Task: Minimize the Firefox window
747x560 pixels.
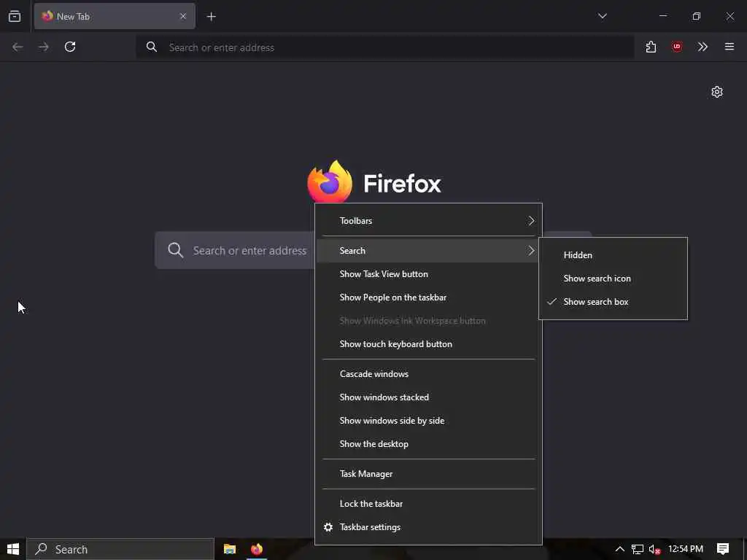Action: 662,16
